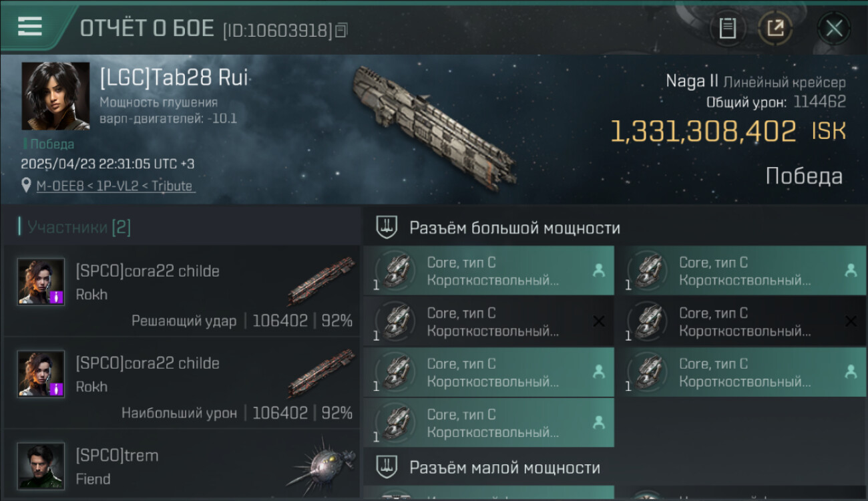868x501 pixels.
Task: Select the Naga II ship name label
Action: click(x=692, y=81)
